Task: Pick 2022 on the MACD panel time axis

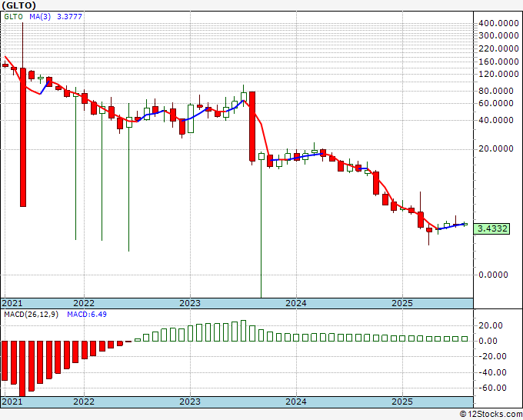Action: click(x=84, y=402)
